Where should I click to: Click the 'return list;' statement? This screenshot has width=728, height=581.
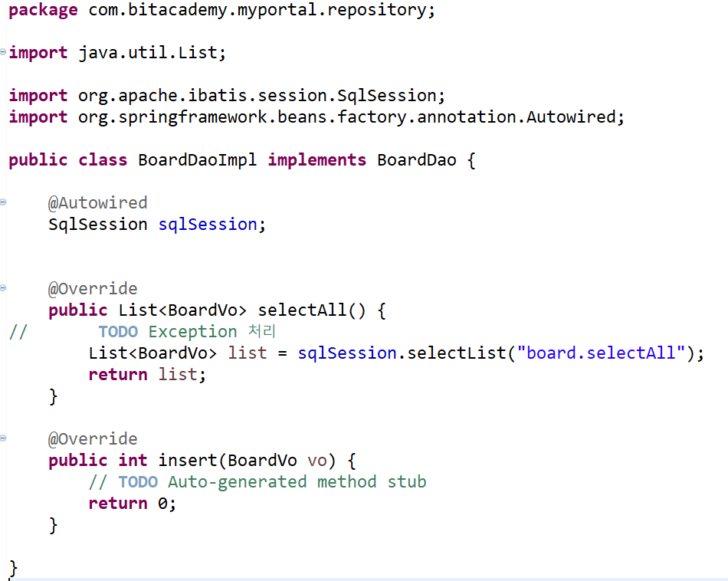click(147, 374)
